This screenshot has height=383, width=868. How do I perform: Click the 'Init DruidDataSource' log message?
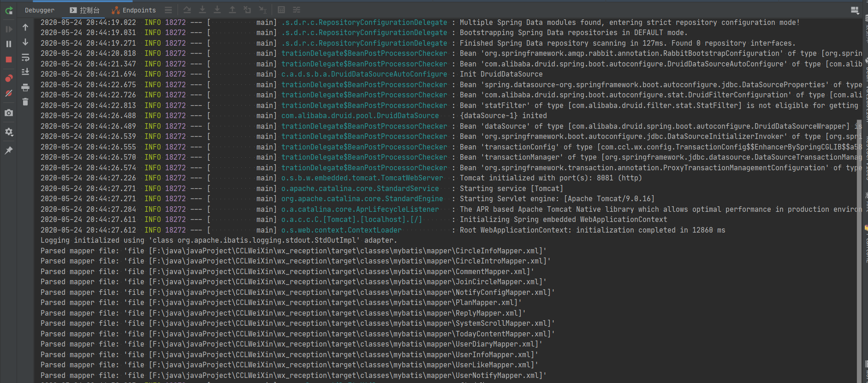pyautogui.click(x=501, y=74)
